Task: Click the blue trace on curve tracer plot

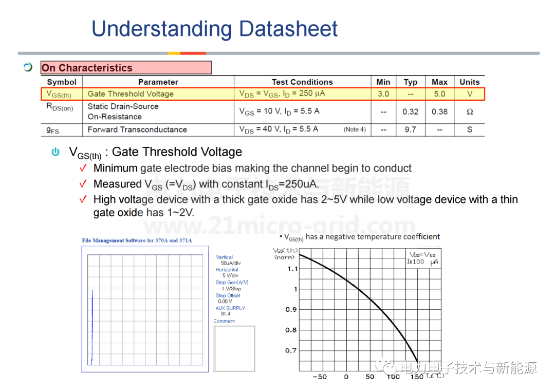Action: tap(92, 327)
